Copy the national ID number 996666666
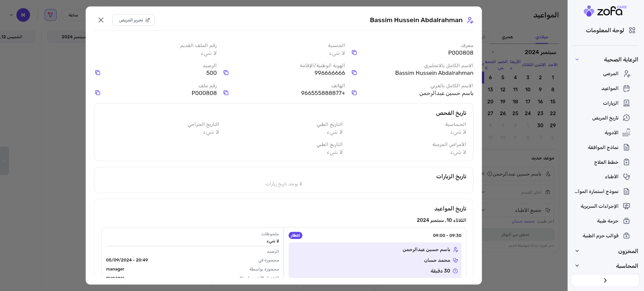This screenshot has width=644, height=291. [x=226, y=73]
